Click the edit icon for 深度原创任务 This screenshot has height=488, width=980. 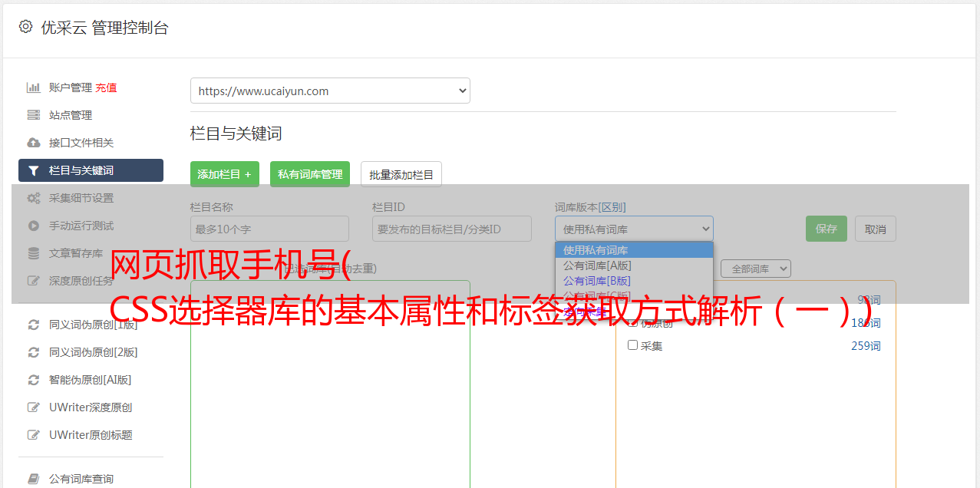pyautogui.click(x=33, y=281)
